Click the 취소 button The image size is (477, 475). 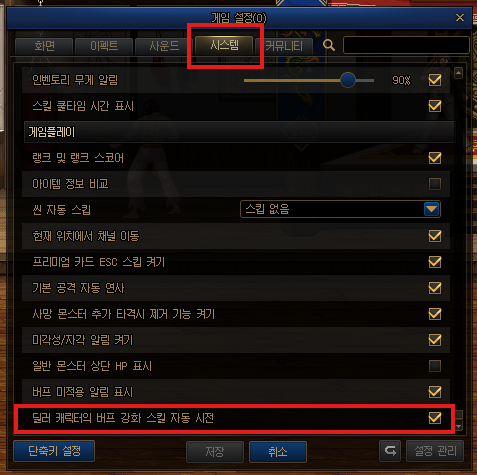pos(278,452)
